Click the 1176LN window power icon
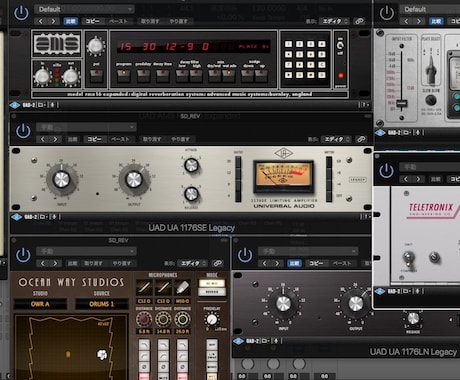 (x=245, y=255)
